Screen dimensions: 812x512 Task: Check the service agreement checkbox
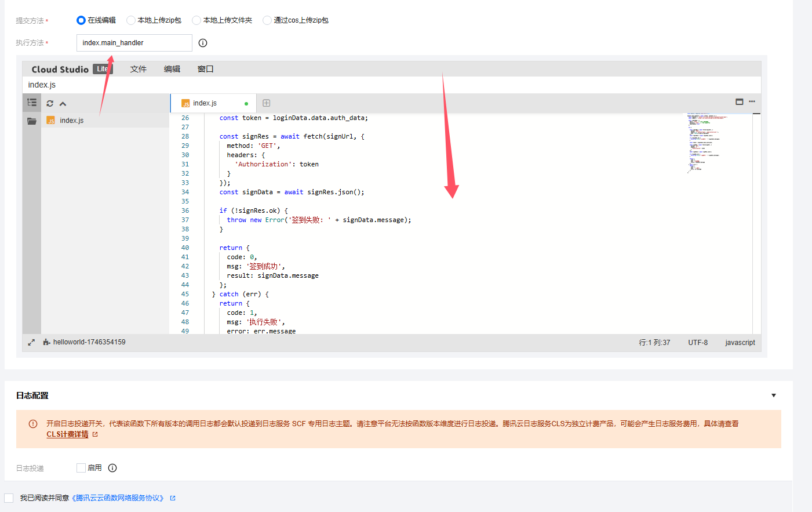[9, 498]
